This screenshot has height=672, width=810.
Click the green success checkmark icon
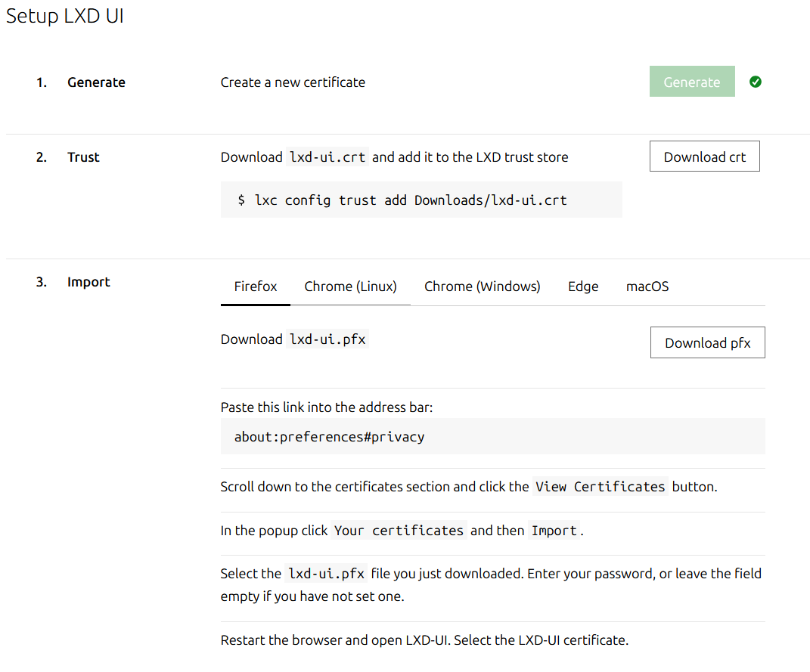(756, 82)
